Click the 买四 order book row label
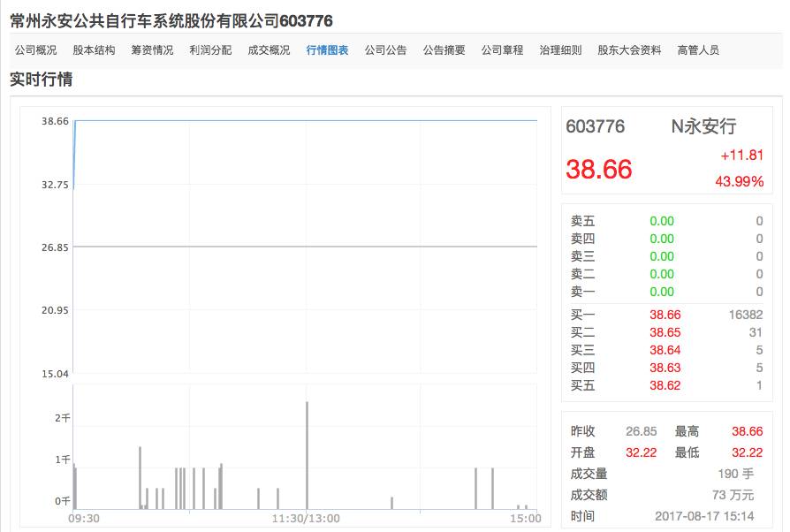Screen dimensions: 790x532 582,368
